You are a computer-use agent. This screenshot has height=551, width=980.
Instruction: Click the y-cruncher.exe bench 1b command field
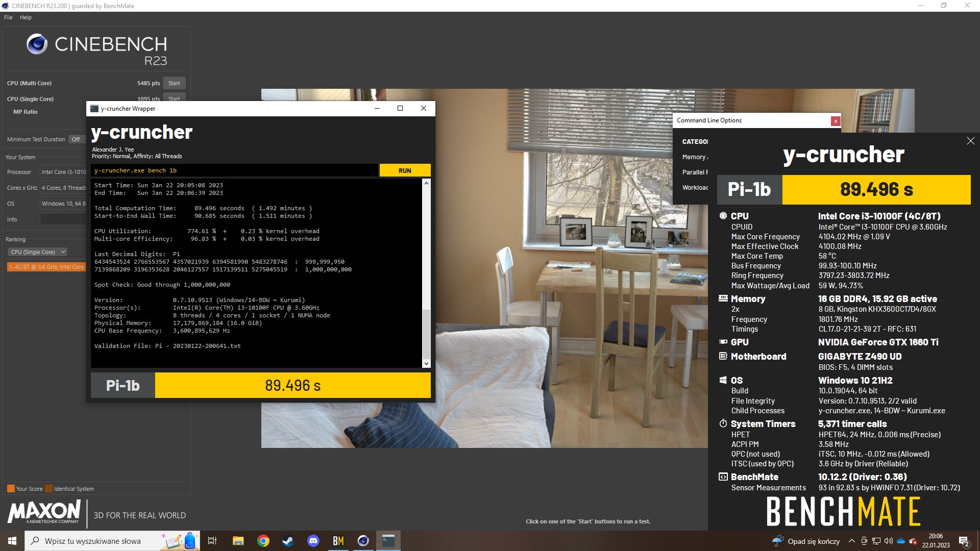[235, 170]
